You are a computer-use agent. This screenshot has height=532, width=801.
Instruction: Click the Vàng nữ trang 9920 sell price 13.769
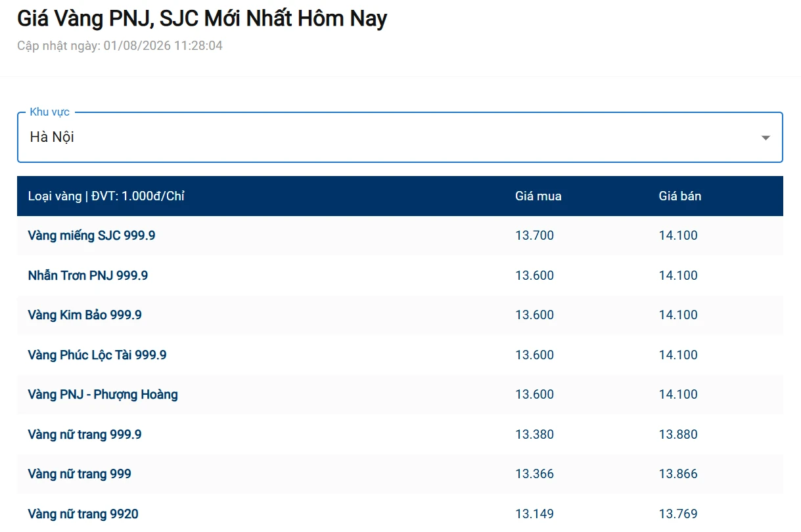click(x=678, y=514)
